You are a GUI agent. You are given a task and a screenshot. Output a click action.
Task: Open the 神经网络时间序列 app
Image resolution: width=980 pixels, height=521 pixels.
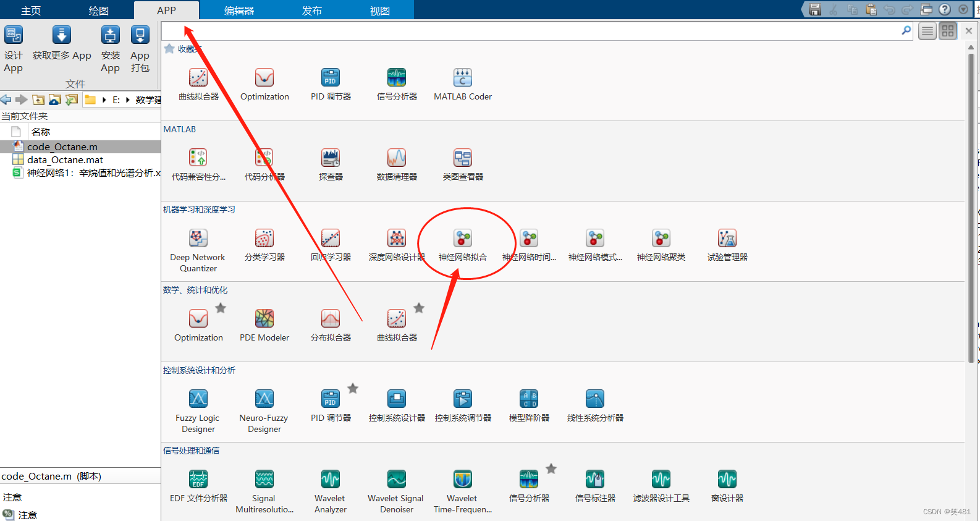(x=529, y=245)
